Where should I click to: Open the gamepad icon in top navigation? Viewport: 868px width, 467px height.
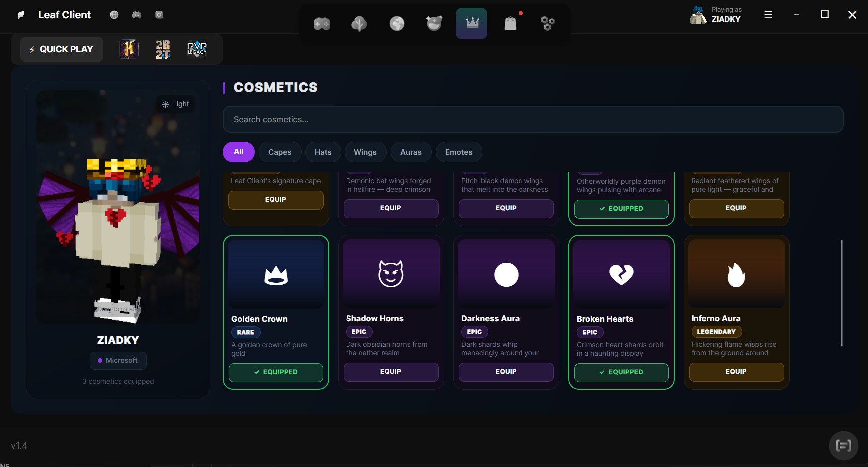322,23
